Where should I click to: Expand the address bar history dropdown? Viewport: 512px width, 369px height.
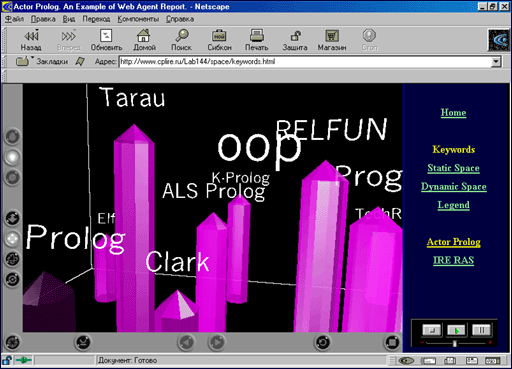click(496, 62)
